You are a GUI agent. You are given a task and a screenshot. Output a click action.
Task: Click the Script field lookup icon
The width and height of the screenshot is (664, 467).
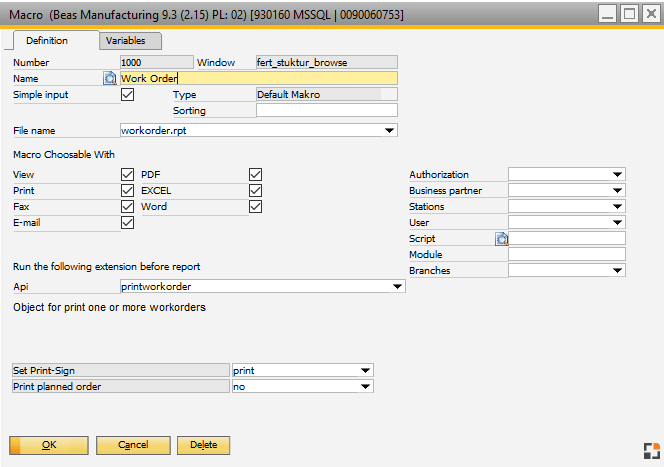(x=502, y=239)
